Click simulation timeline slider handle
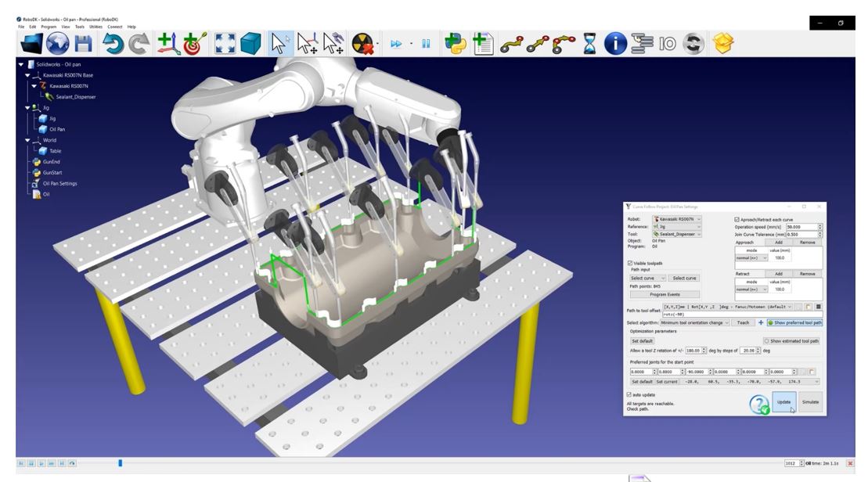868x482 pixels. pyautogui.click(x=120, y=463)
